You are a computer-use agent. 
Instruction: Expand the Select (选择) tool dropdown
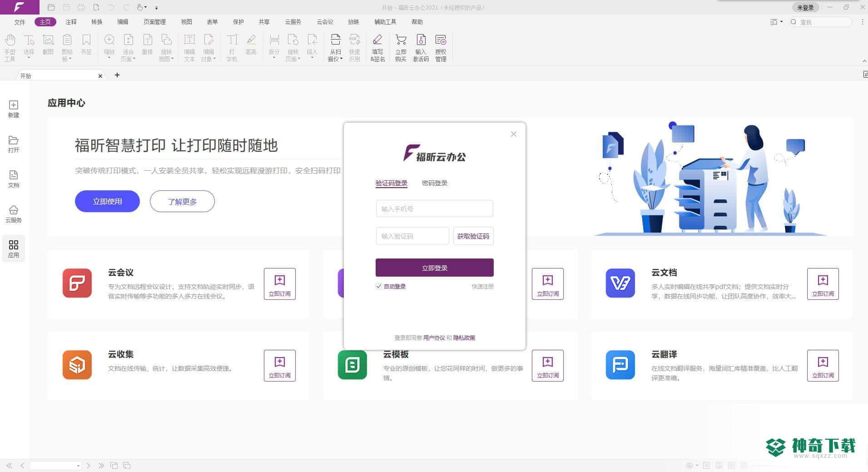click(x=29, y=58)
